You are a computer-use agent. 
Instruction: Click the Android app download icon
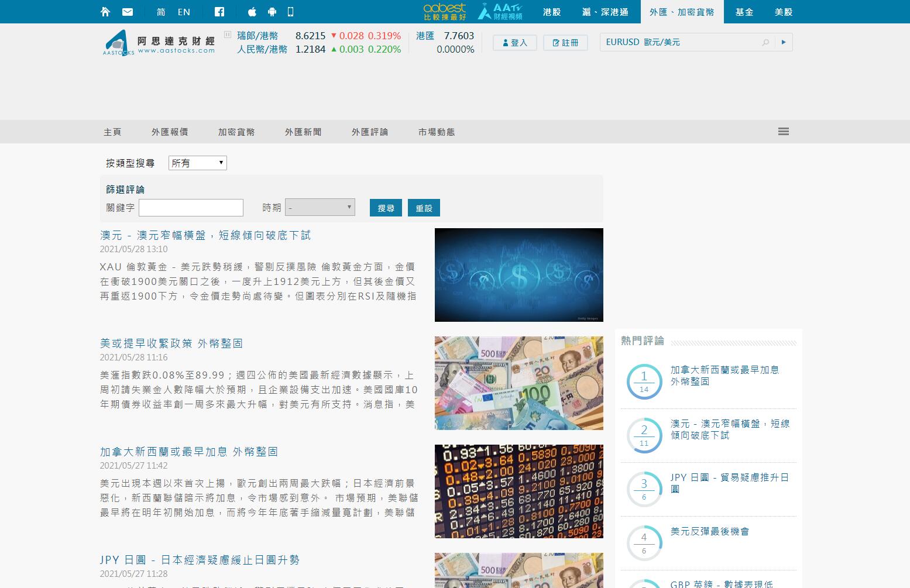pos(272,12)
